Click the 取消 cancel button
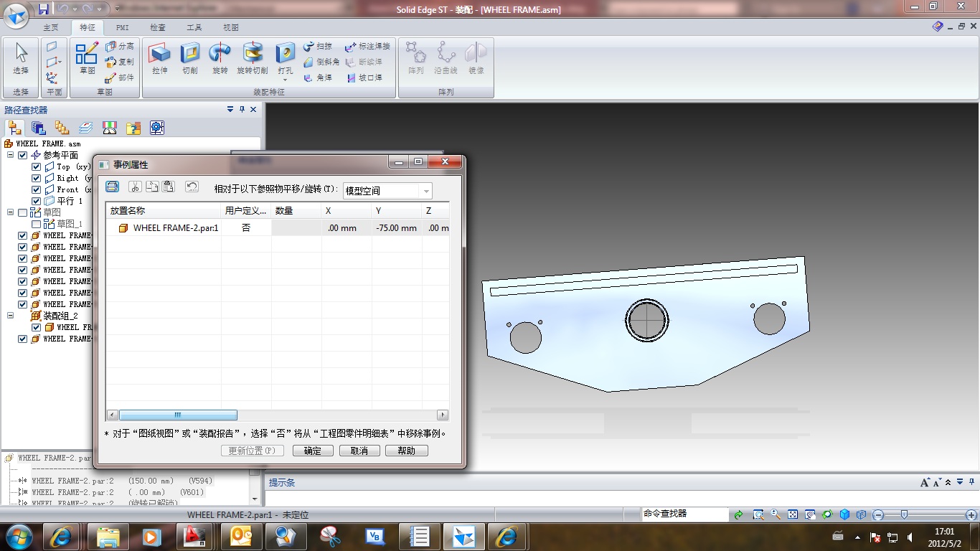Screen dimensions: 980x551 point(359,451)
